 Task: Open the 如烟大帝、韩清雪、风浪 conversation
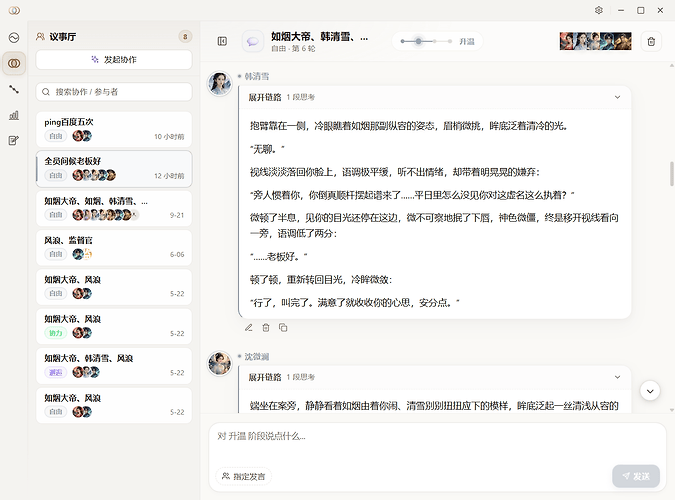(x=114, y=366)
